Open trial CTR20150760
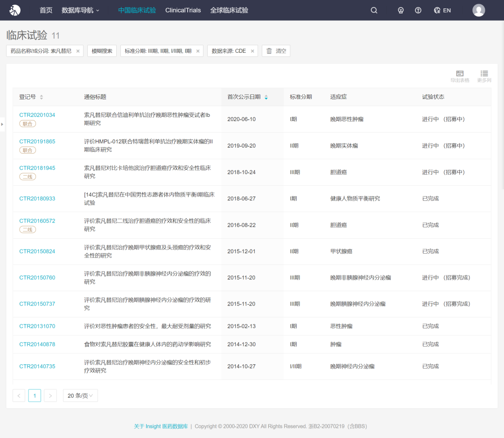The image size is (504, 438). [37, 277]
